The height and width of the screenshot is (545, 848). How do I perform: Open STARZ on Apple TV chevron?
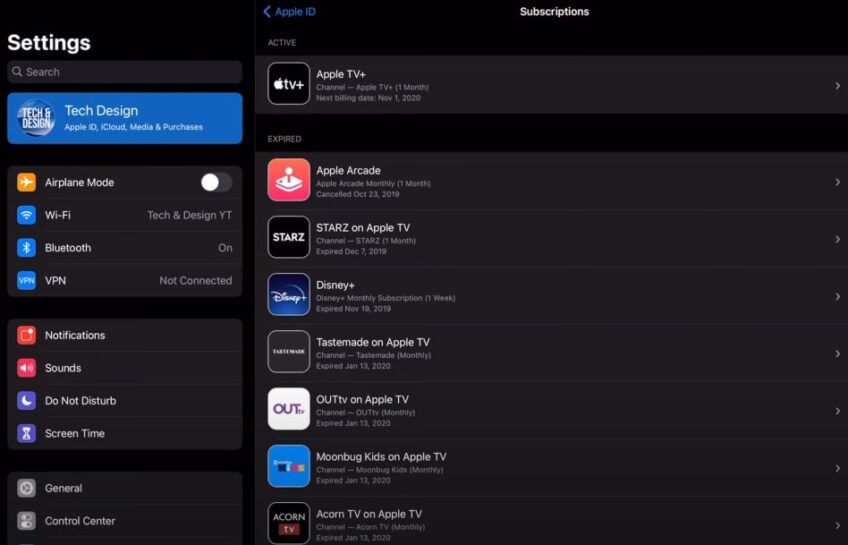(x=837, y=239)
